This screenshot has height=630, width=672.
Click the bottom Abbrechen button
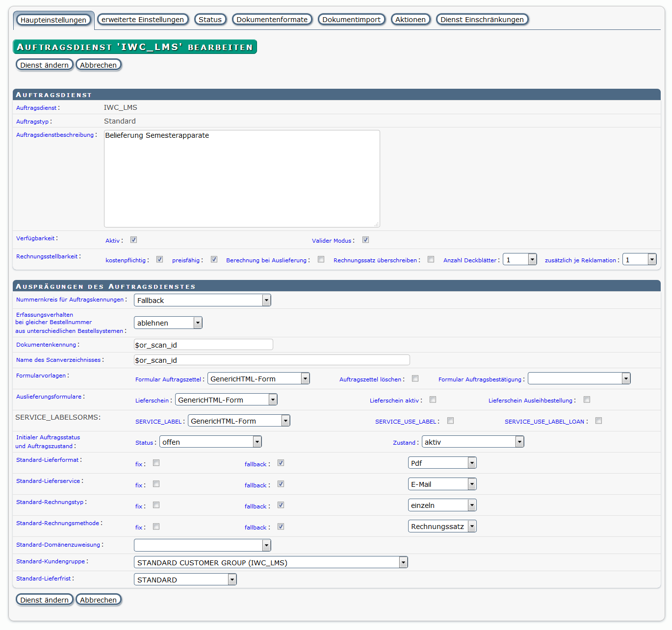point(99,600)
